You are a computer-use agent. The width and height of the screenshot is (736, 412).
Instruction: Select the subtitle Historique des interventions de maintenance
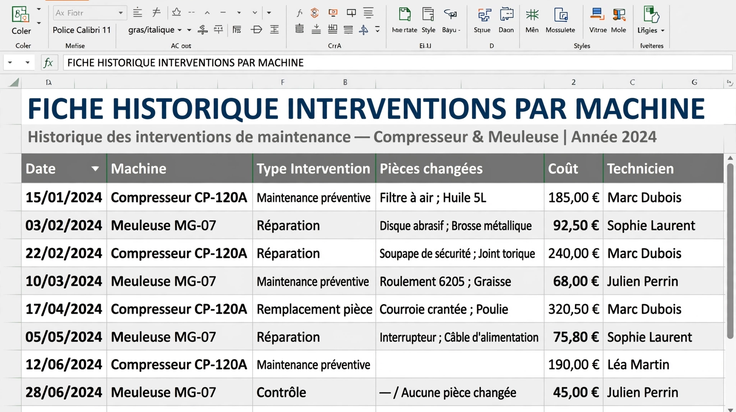tap(189, 137)
